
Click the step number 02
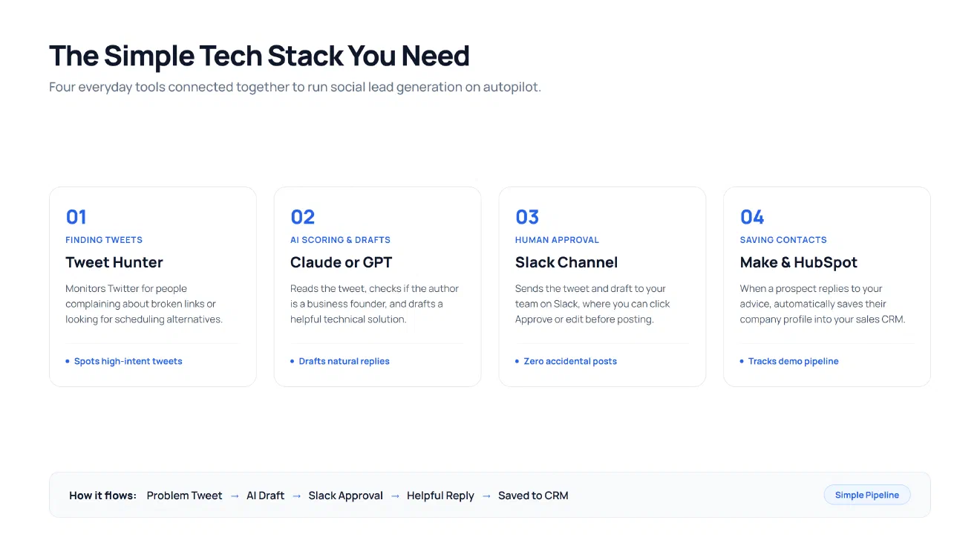click(303, 217)
